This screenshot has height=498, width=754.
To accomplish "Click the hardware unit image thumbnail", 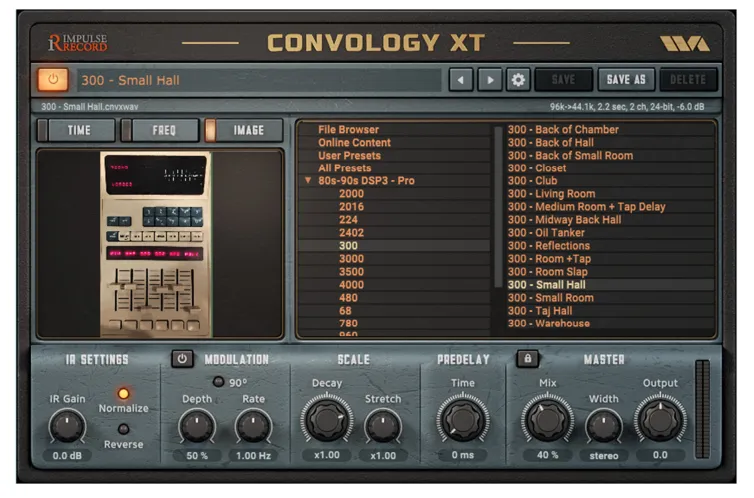I will point(156,244).
